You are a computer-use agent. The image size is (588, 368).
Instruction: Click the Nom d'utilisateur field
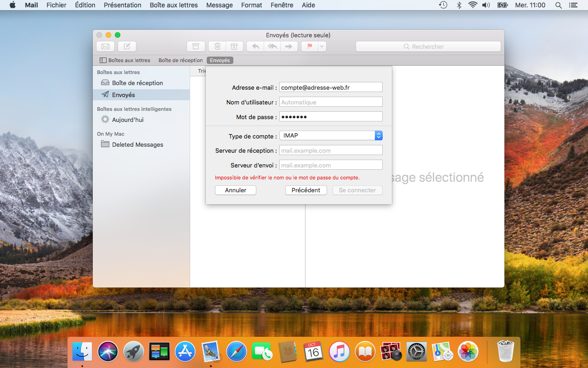coord(331,102)
